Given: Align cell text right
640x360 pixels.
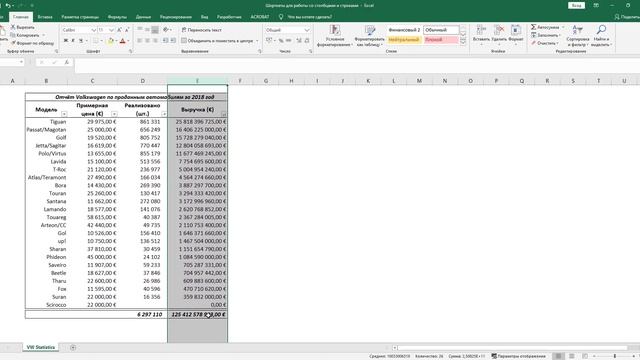Looking at the screenshot, I should click(155, 40).
